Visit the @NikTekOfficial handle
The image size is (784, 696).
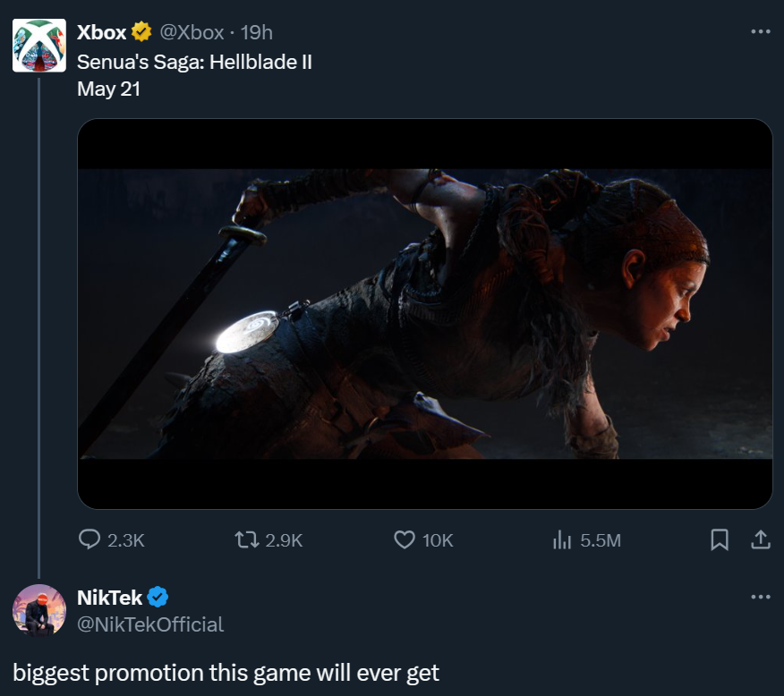pyautogui.click(x=150, y=624)
